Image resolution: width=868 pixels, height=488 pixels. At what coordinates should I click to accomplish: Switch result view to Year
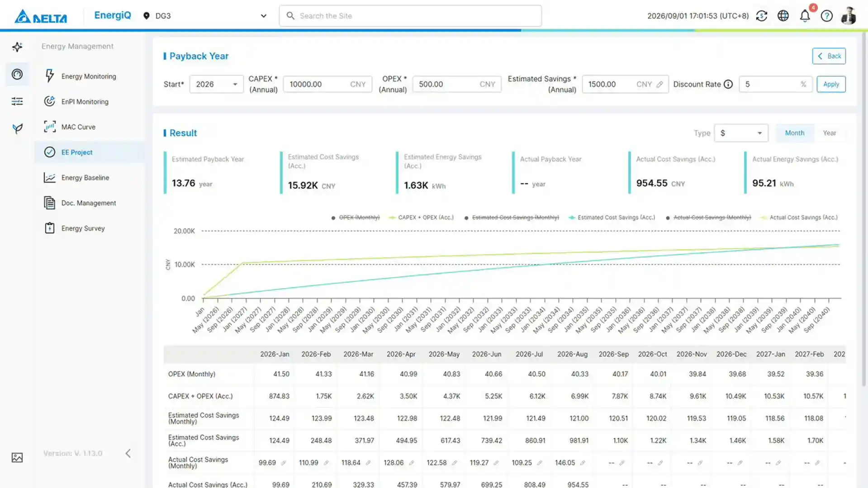coord(829,133)
